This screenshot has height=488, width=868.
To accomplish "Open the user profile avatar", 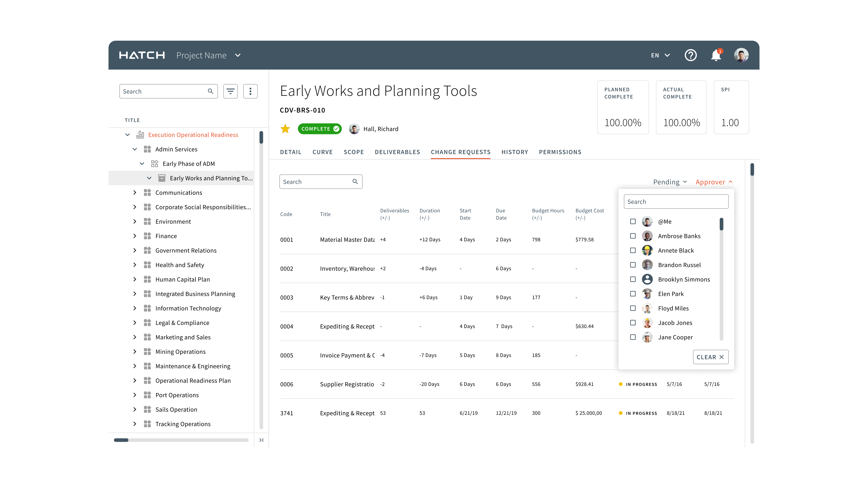I will (741, 55).
